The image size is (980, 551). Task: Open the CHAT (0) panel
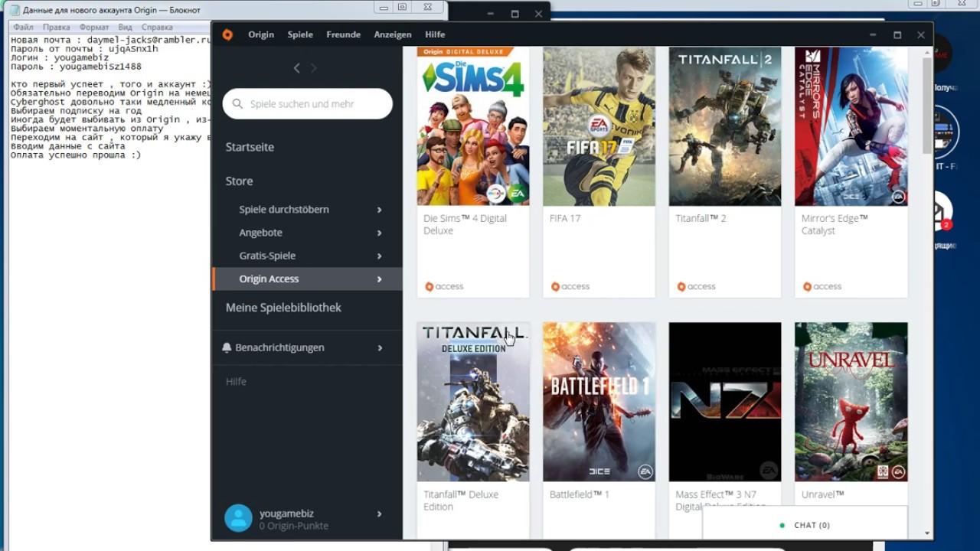click(x=805, y=525)
